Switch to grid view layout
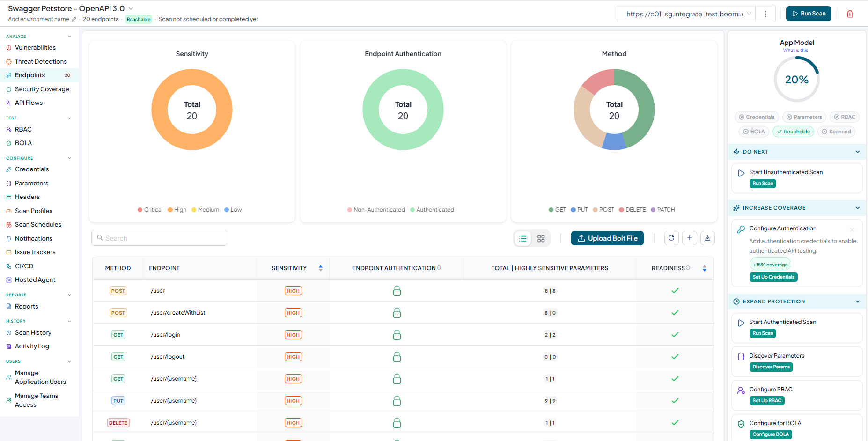Viewport: 868px width, 441px height. [541, 239]
